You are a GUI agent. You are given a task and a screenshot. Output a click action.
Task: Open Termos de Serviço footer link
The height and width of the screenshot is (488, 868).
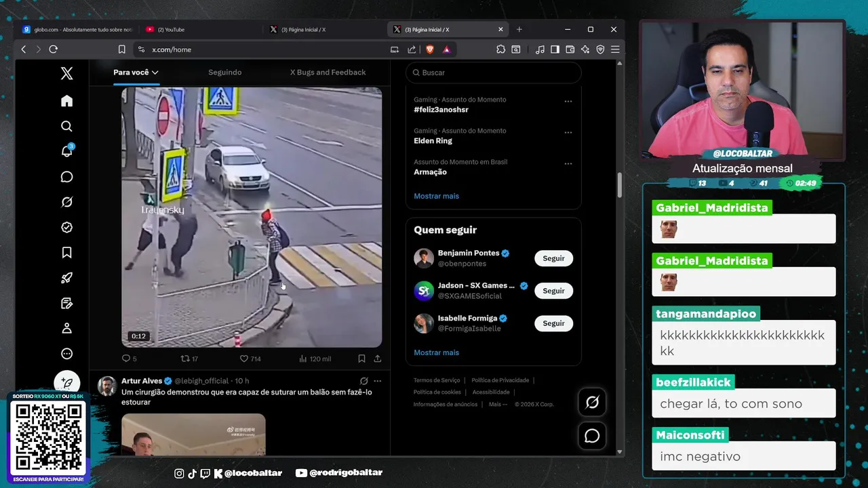coord(437,381)
